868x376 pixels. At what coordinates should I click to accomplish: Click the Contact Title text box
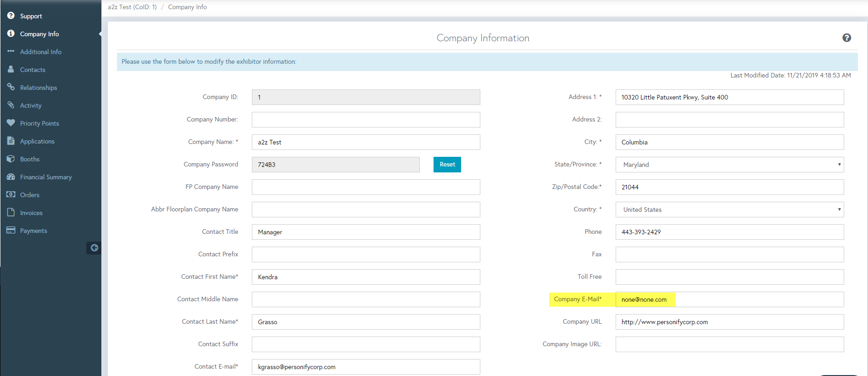pyautogui.click(x=366, y=232)
